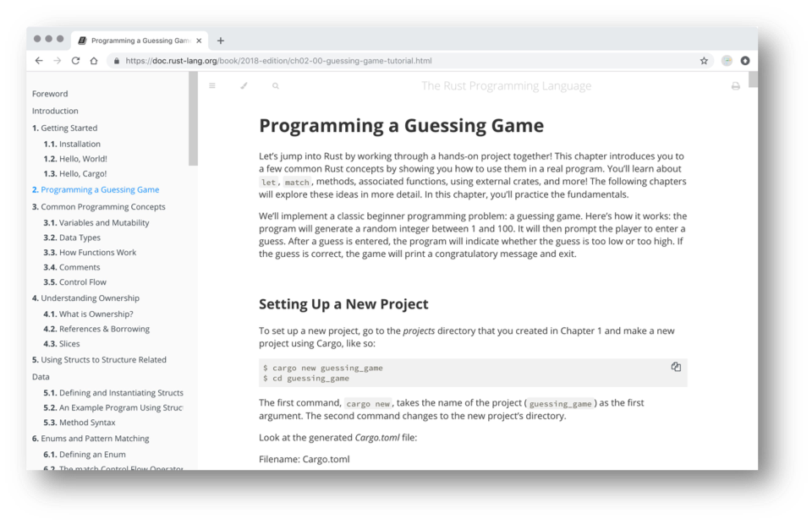
Task: Open section 3.5. Control Flow
Action: pos(74,282)
